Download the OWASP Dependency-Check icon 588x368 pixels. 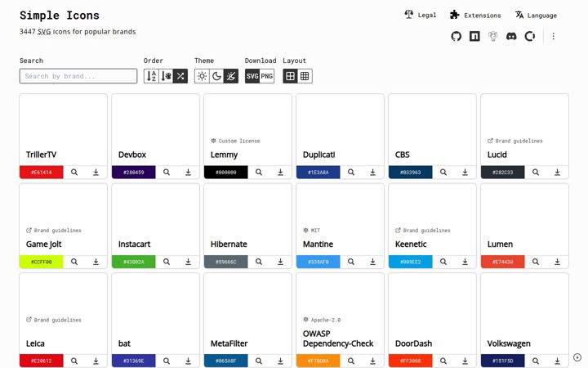[x=372, y=361]
